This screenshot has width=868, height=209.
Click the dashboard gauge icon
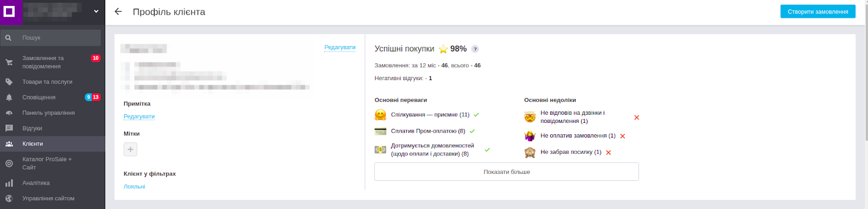click(x=9, y=113)
